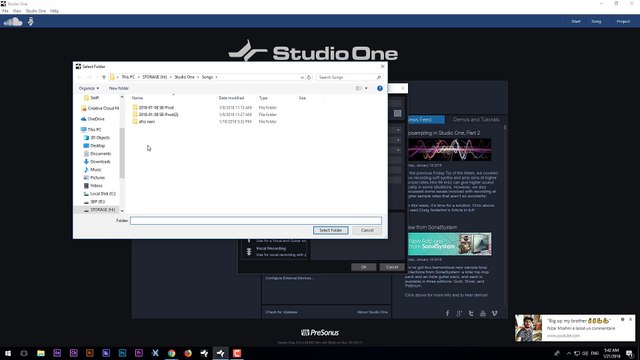Screen dimensions: 640x360
Task: Open the Organize dropdown menu
Action: point(89,88)
